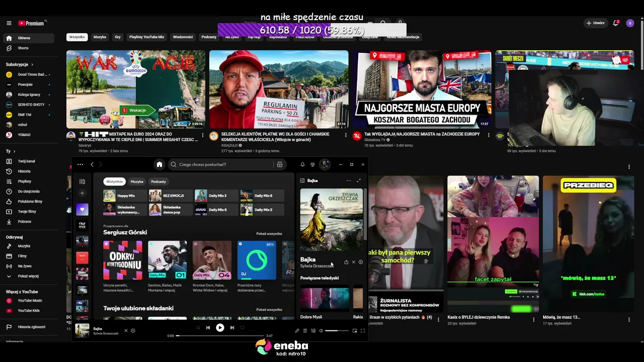Share the Bajka track in Spotify panel
Screen dimensions: 644x362
click(x=346, y=262)
